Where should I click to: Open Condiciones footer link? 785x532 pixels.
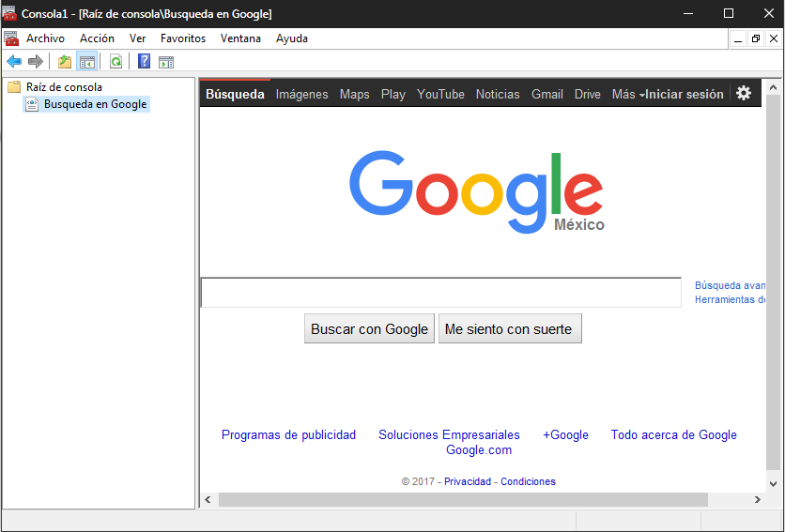pos(528,481)
